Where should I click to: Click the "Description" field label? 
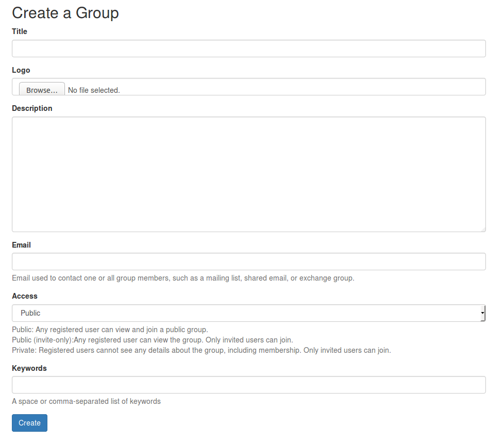(32, 108)
